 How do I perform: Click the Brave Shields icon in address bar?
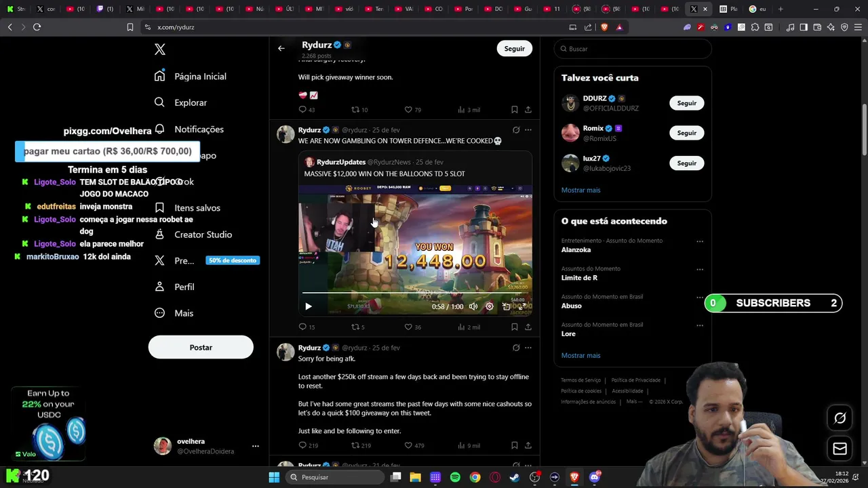point(604,27)
